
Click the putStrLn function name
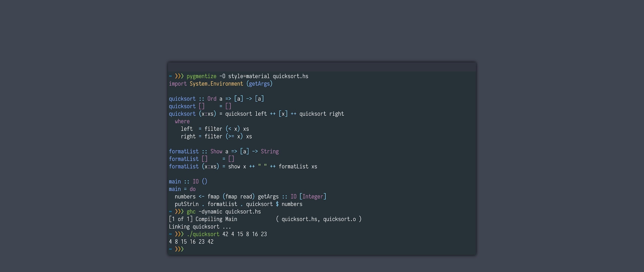tap(186, 204)
